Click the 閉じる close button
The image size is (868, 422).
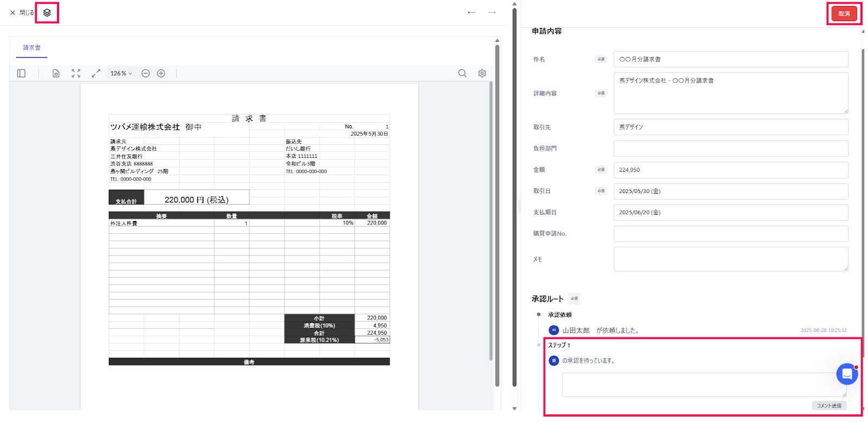[x=22, y=12]
